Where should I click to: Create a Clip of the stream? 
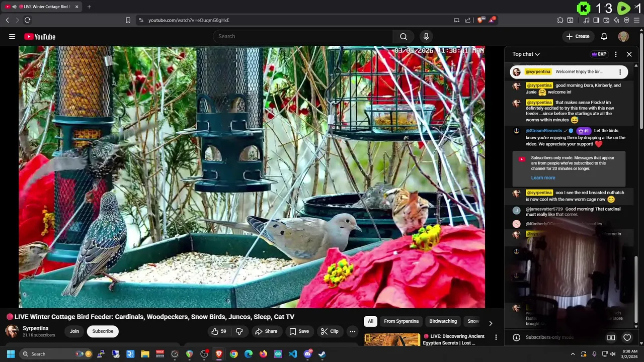[330, 331]
